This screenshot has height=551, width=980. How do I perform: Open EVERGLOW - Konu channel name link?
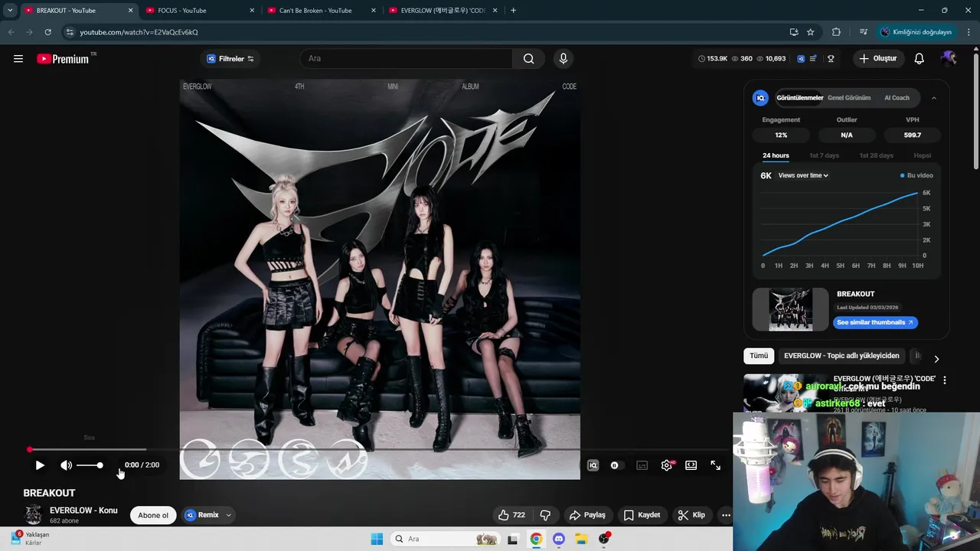(x=83, y=510)
